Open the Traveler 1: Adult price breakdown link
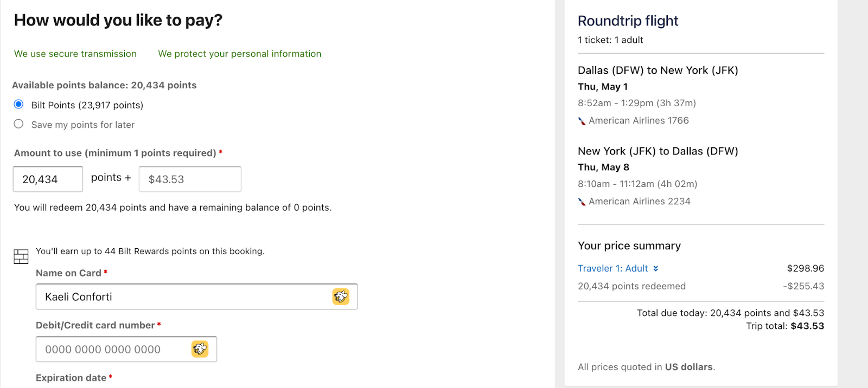The image size is (868, 388). coord(612,268)
